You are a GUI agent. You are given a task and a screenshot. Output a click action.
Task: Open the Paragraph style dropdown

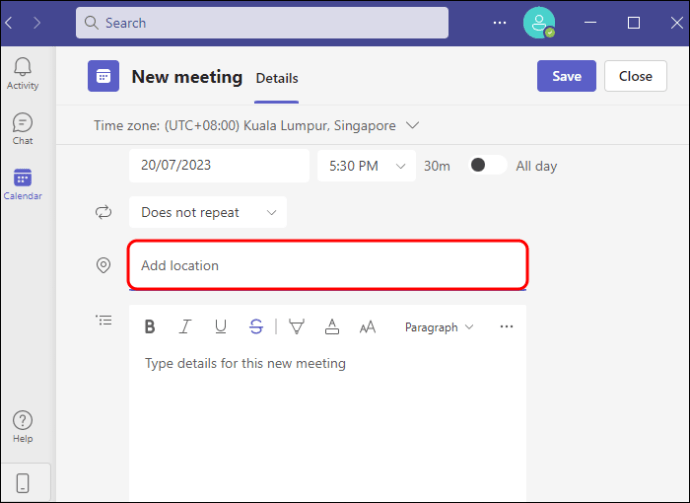[x=439, y=327]
